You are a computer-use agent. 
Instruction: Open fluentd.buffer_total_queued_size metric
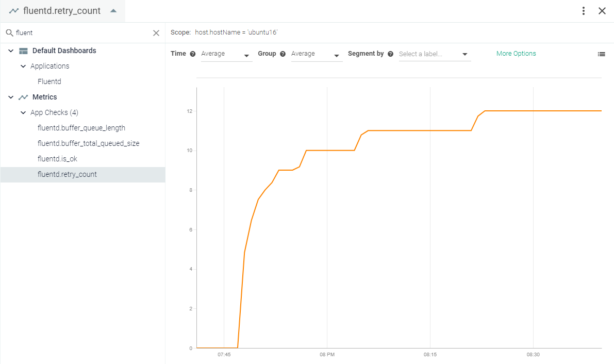[x=89, y=143]
